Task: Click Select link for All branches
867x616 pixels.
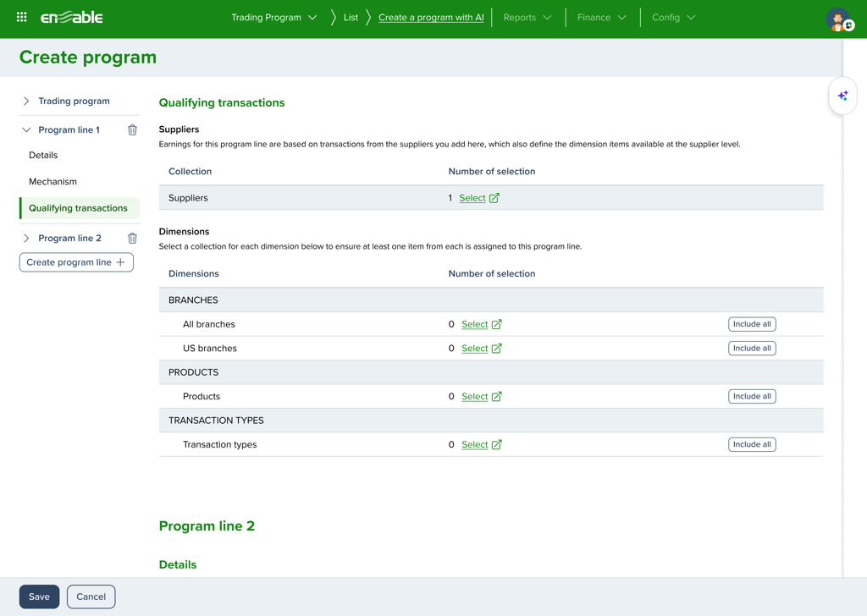Action: pos(474,325)
